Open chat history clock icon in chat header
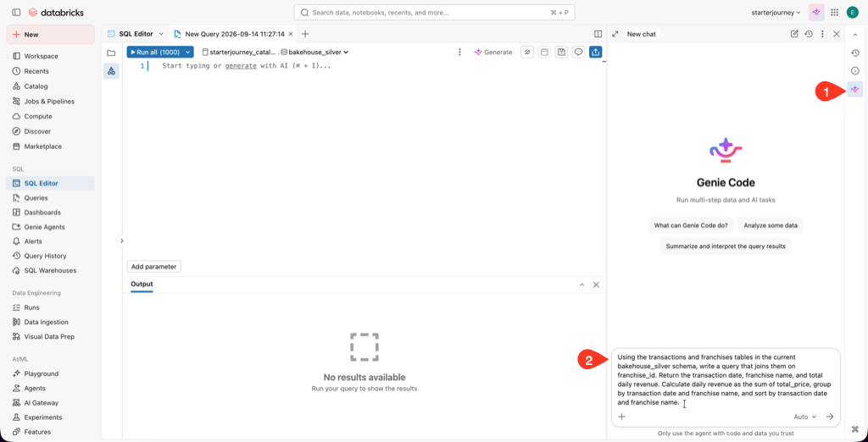This screenshot has height=442, width=868. pos(808,34)
